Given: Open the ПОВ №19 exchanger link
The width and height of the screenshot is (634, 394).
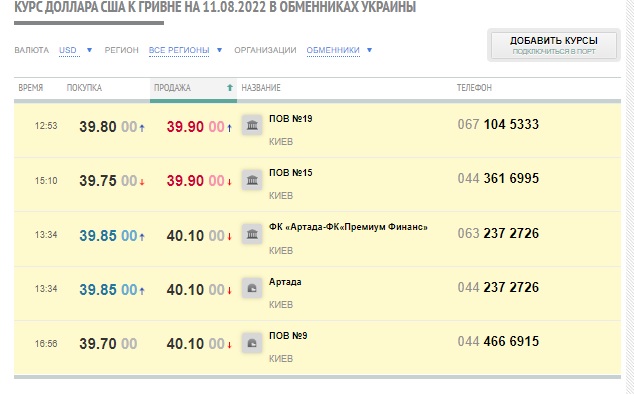Looking at the screenshot, I should 291,119.
